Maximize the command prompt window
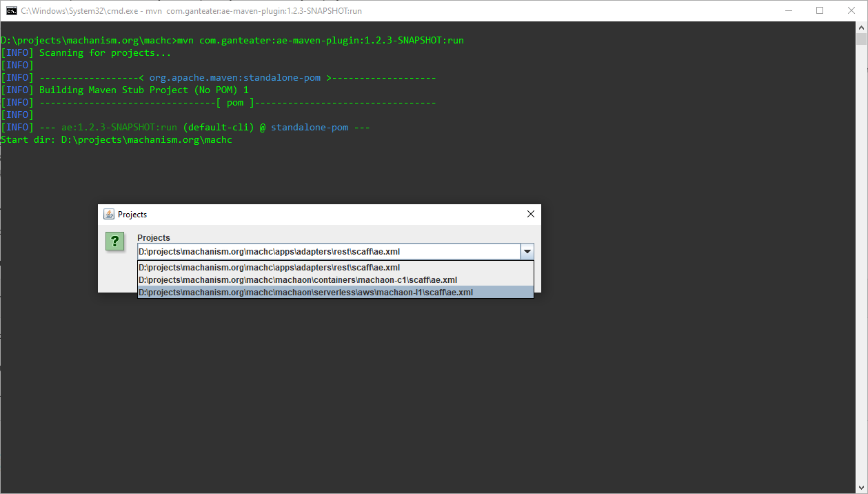This screenshot has width=868, height=494. pyautogui.click(x=819, y=10)
